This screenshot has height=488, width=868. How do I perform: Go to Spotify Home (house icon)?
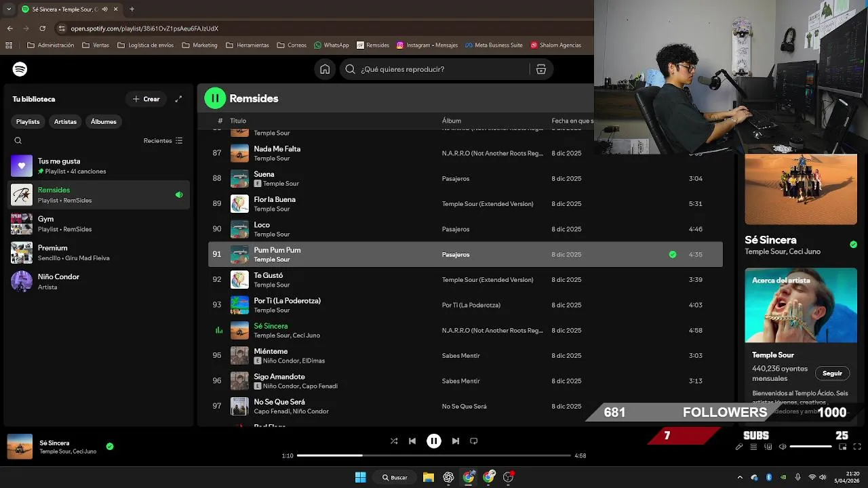coord(325,69)
